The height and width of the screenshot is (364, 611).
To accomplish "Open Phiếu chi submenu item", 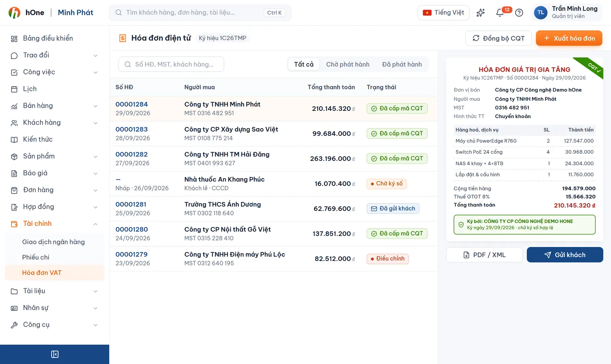I will click(x=55, y=257).
